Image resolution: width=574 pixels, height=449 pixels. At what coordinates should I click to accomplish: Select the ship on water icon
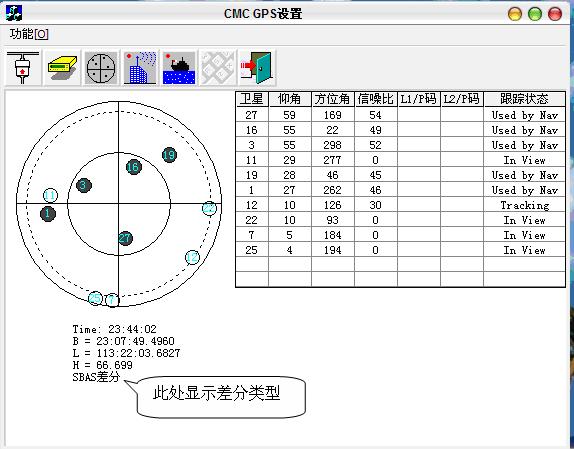179,68
